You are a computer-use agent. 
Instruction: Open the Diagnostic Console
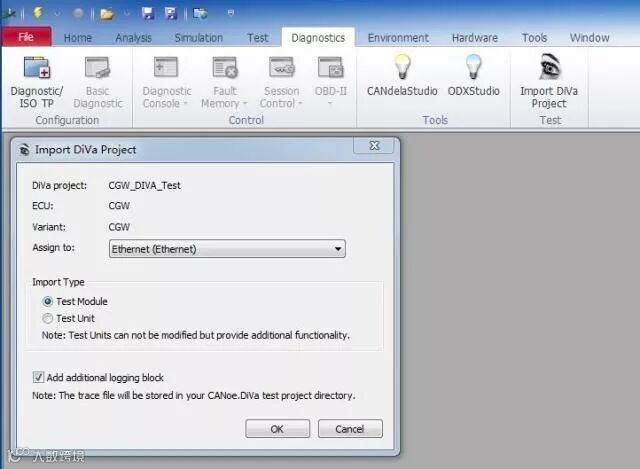pos(167,82)
